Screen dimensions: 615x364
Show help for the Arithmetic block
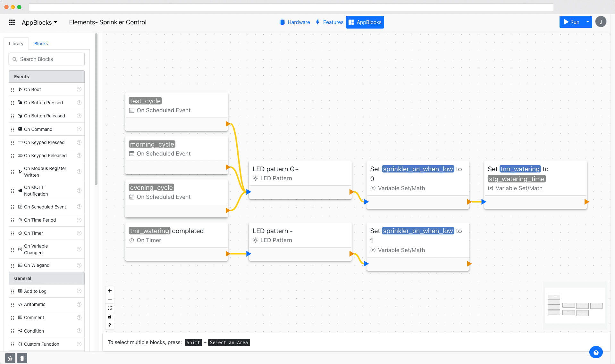pos(79,304)
